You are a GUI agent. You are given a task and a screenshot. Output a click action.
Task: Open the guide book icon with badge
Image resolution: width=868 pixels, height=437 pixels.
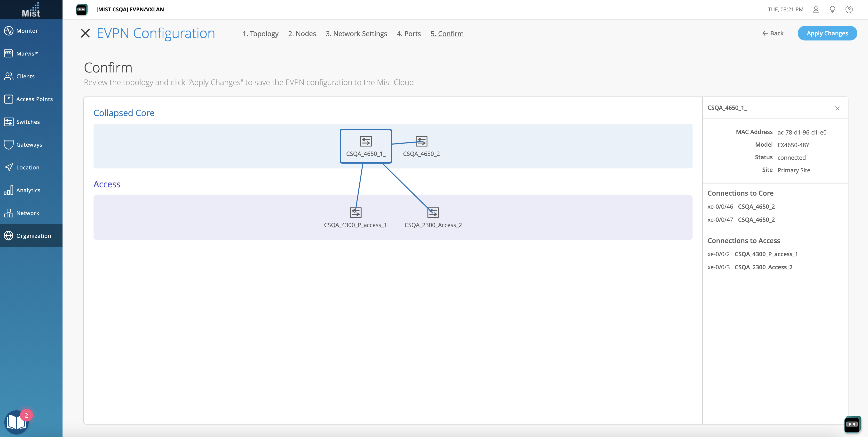16,422
